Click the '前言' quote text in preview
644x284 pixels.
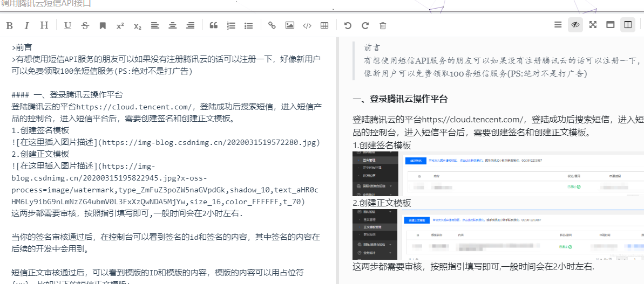(x=372, y=48)
